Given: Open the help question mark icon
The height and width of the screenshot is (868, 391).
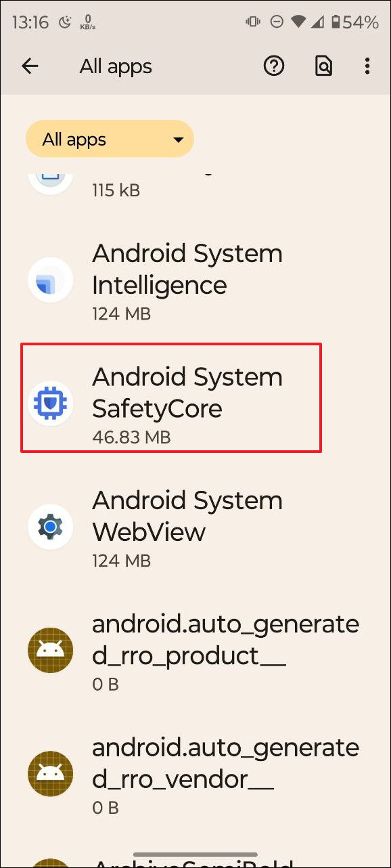Looking at the screenshot, I should pyautogui.click(x=274, y=66).
